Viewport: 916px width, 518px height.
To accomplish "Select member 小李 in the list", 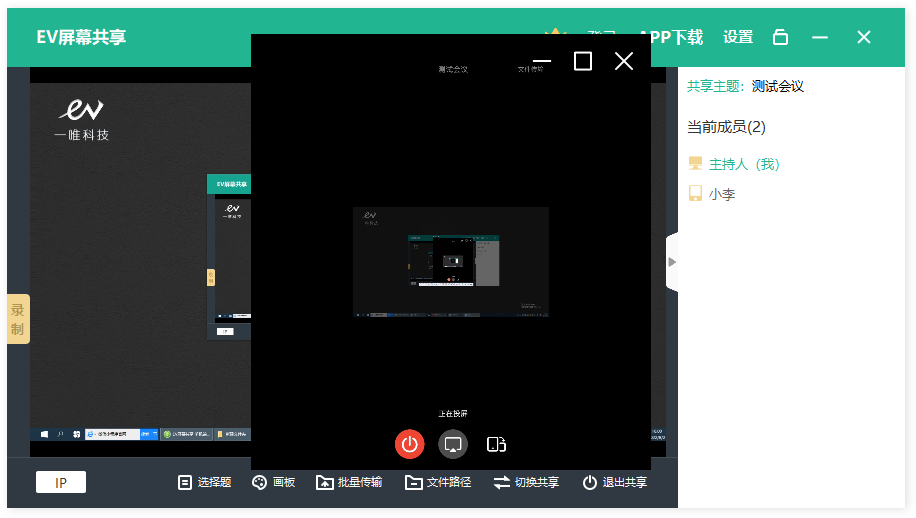I will pyautogui.click(x=721, y=194).
